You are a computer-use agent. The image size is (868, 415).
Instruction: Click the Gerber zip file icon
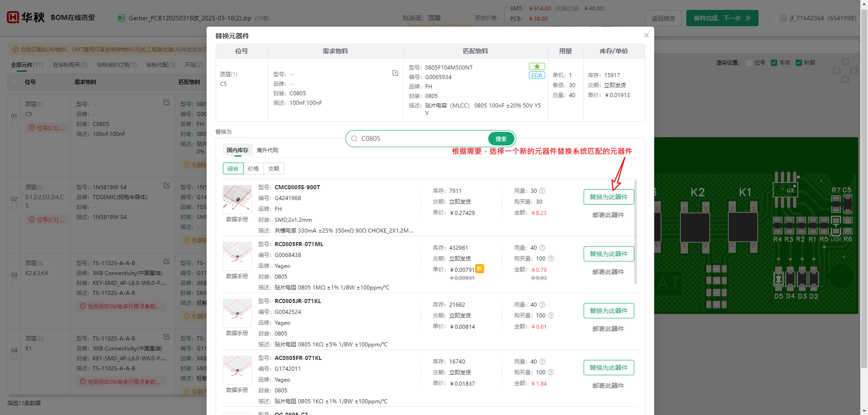tap(122, 18)
